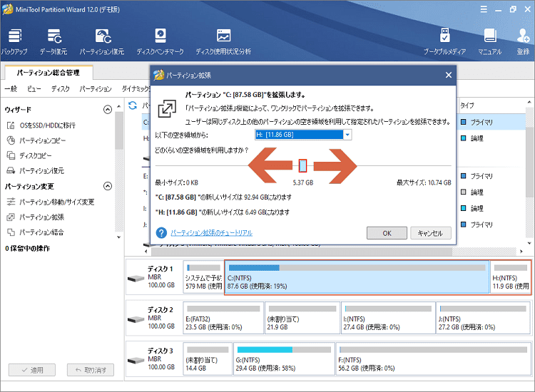Click the 適用 apply button
Screen dimensions: 535x392
31,370
